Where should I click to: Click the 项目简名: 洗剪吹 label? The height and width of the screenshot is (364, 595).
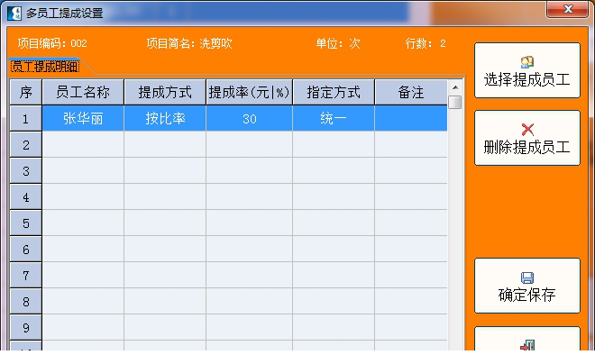[x=189, y=43]
